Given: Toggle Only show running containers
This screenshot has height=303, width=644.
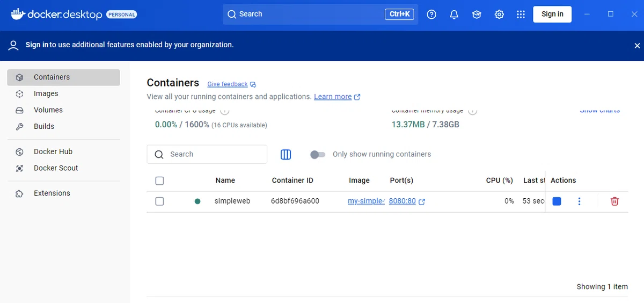Looking at the screenshot, I should click(318, 155).
